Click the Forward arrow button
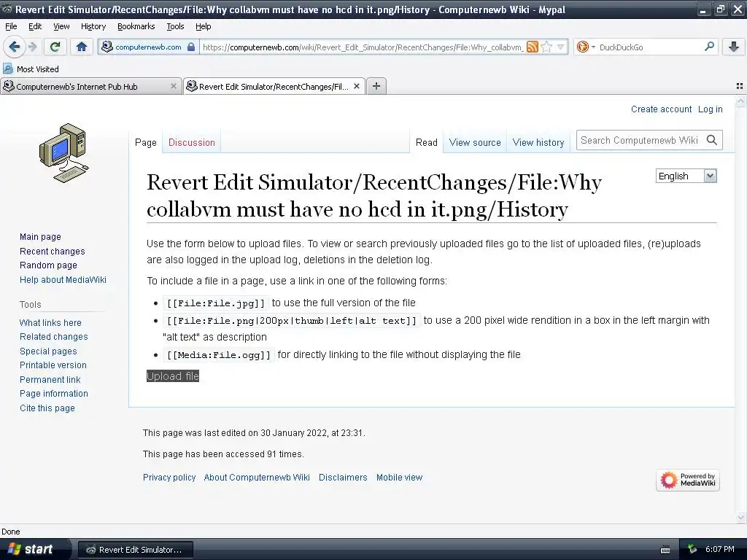The image size is (747, 560). click(x=32, y=47)
